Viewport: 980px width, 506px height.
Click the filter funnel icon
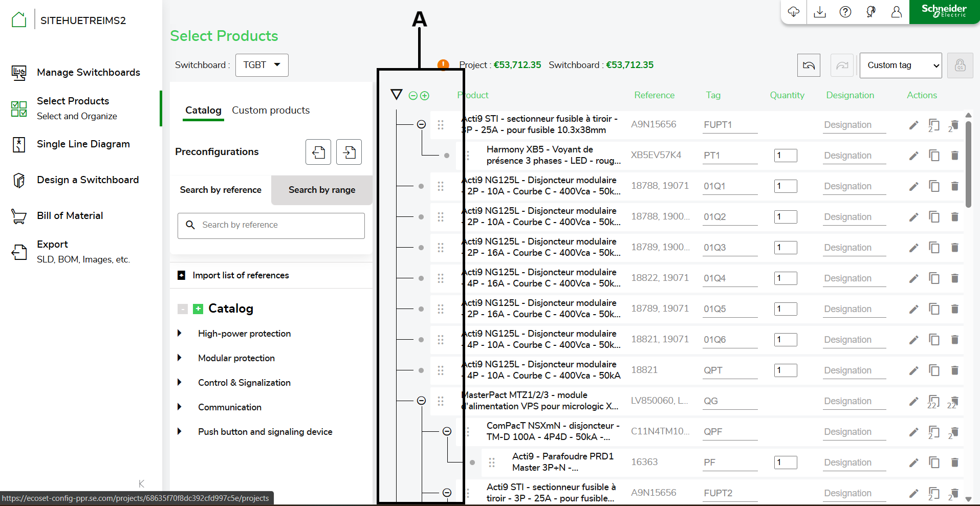[x=397, y=95]
